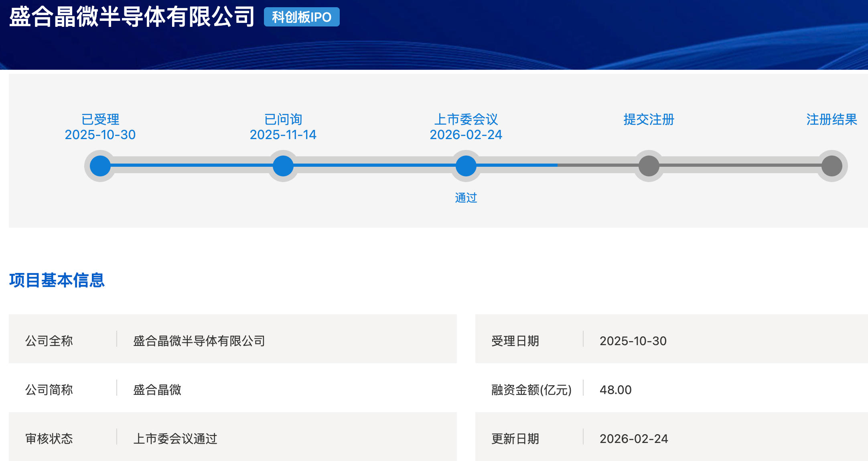Click the grey 注册结果 timeline node
The height and width of the screenshot is (461, 868).
[832, 166]
